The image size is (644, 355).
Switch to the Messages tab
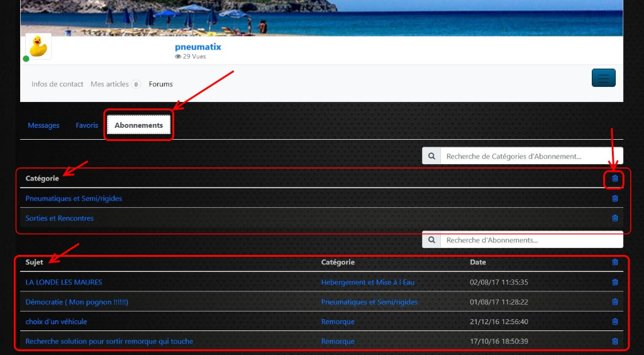pyautogui.click(x=43, y=125)
